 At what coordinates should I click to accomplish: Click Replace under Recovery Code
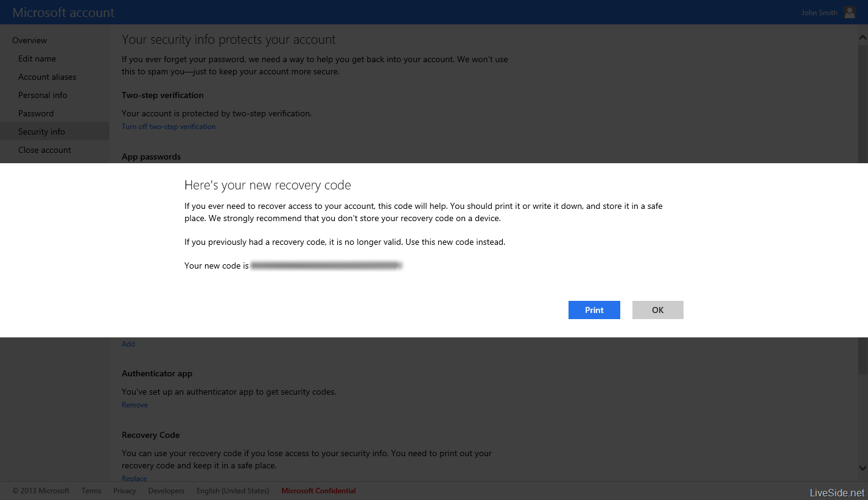click(x=135, y=478)
